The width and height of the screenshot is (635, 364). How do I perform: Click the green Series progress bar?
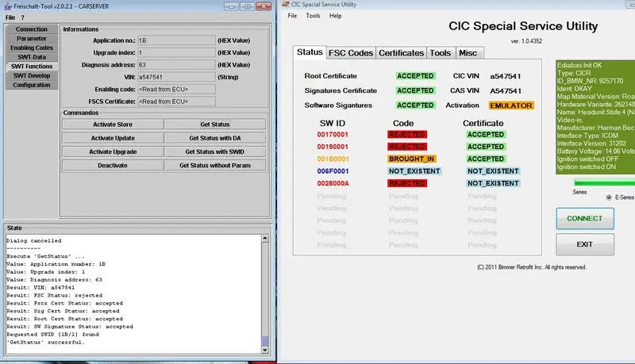pyautogui.click(x=603, y=182)
